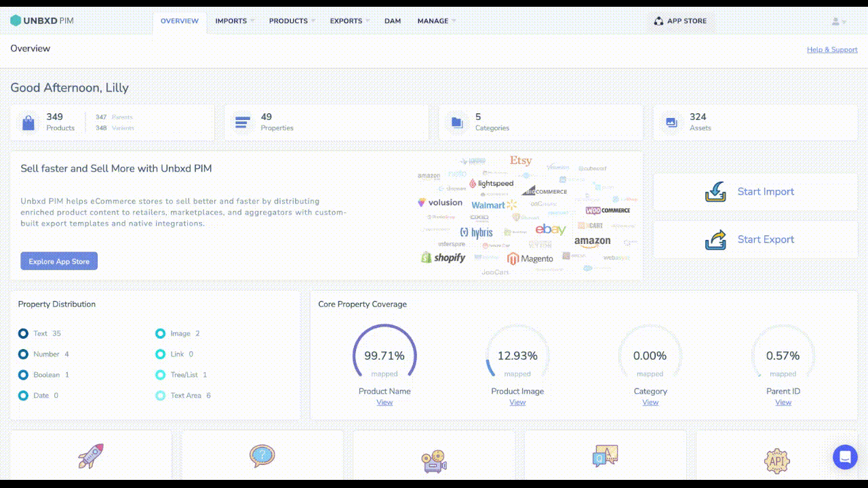Click the API gear icon card
This screenshot has height=488, width=868.
(776, 461)
